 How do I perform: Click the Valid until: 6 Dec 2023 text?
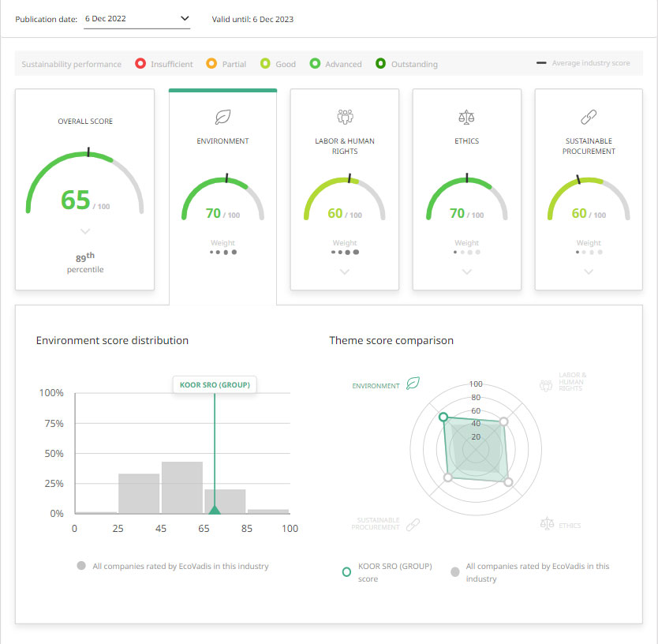click(x=252, y=19)
